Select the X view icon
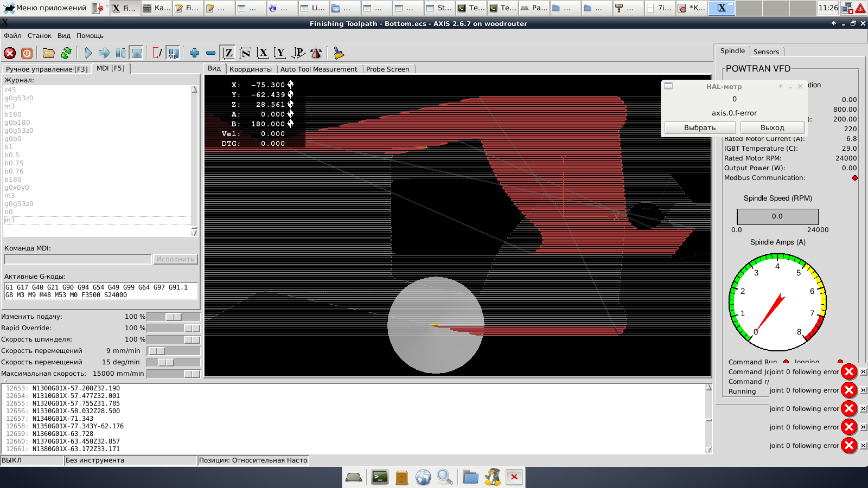Screen dimensions: 868x488 263,53
